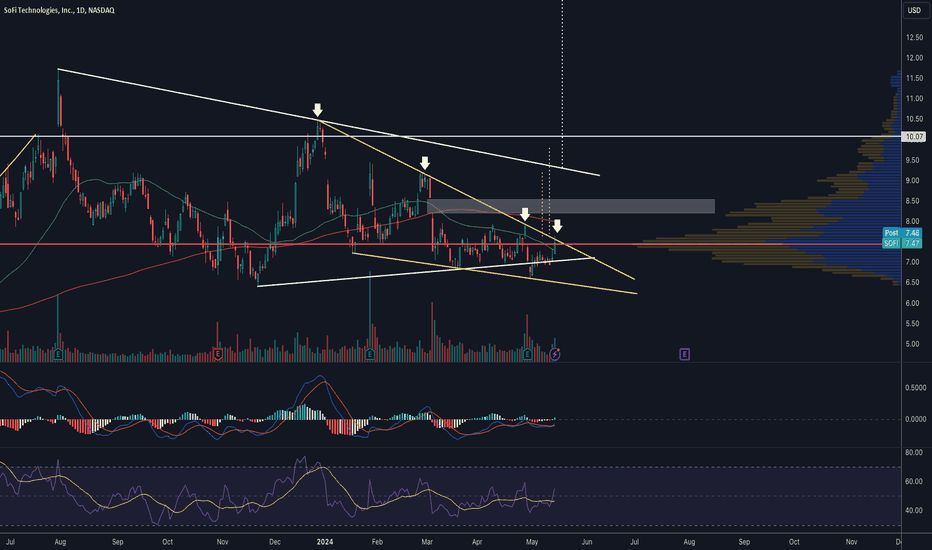Click the 12.50 price axis label
The width and height of the screenshot is (932, 550).
(x=914, y=37)
